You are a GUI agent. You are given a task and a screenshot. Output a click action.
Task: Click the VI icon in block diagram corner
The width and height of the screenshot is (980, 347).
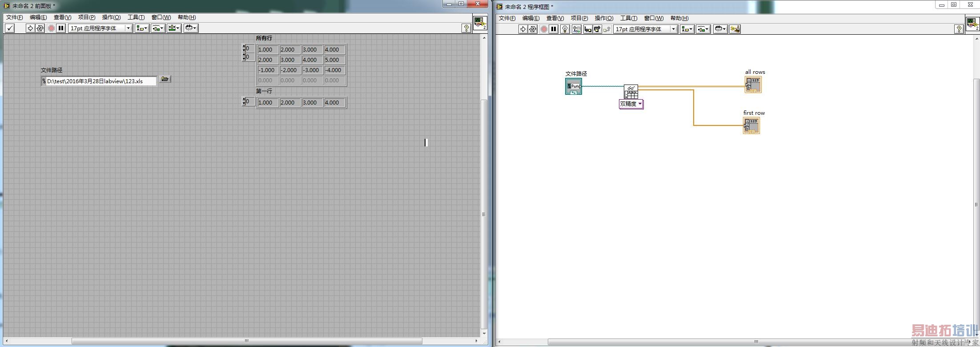972,23
